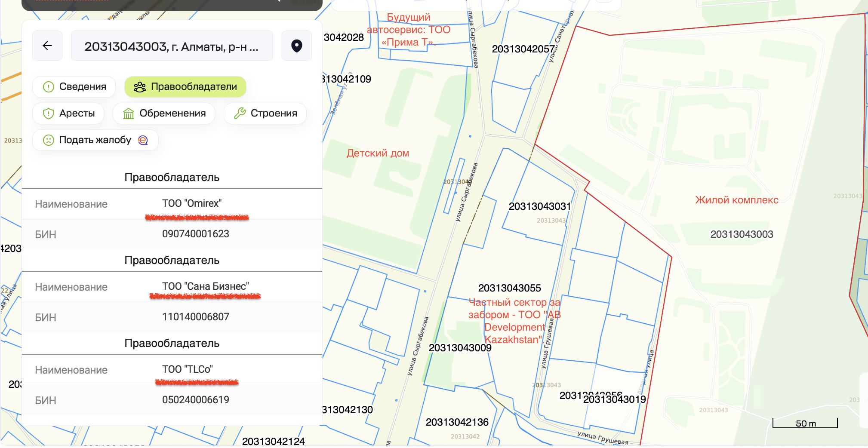868x448 pixels.
Task: Open the Строения tab
Action: 265,114
